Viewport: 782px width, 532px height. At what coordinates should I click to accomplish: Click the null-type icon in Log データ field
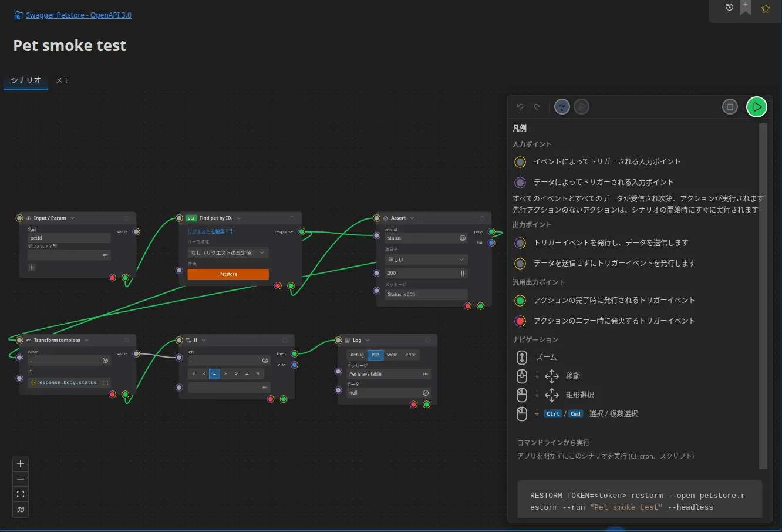[426, 393]
